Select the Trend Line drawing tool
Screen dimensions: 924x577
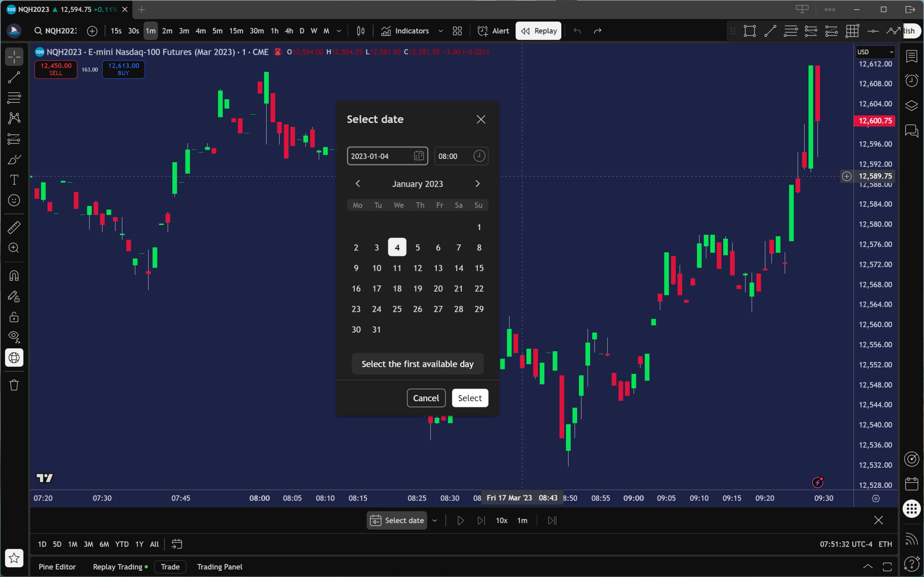pos(14,78)
